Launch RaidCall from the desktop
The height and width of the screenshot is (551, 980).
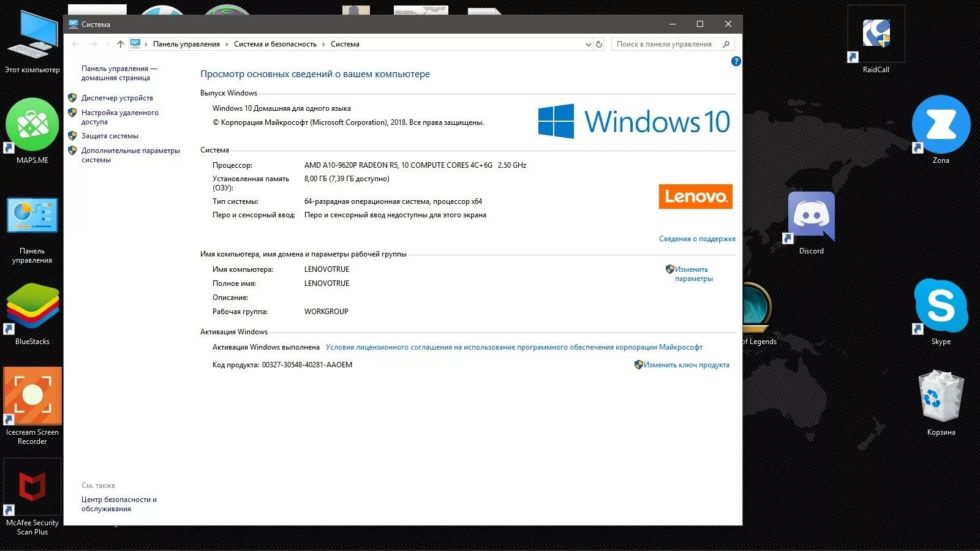click(876, 40)
